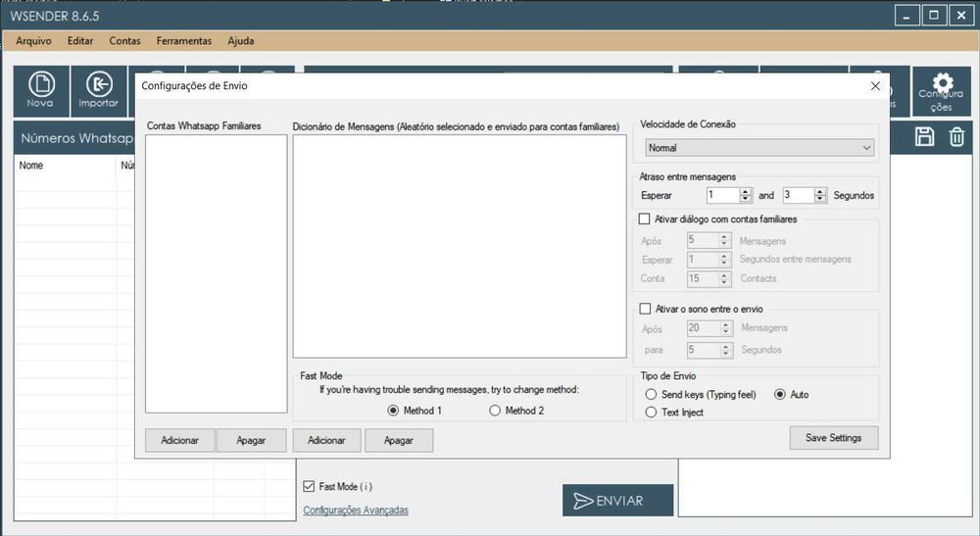
Task: Click Adicionar under Contas Whatsapp Familiares
Action: point(180,440)
